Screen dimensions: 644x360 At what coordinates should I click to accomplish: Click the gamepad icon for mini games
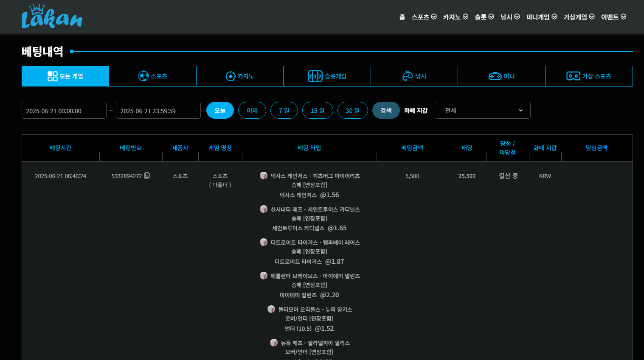pyautogui.click(x=495, y=76)
